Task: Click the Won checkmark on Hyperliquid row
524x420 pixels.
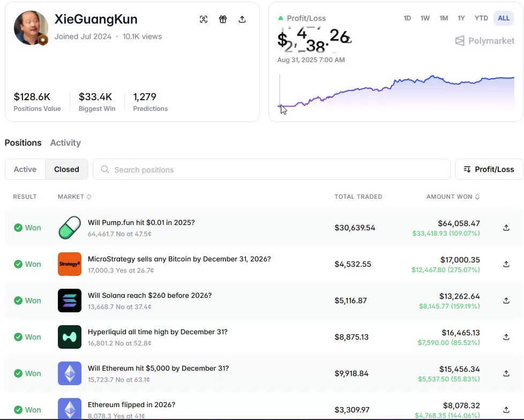Action: (x=18, y=337)
